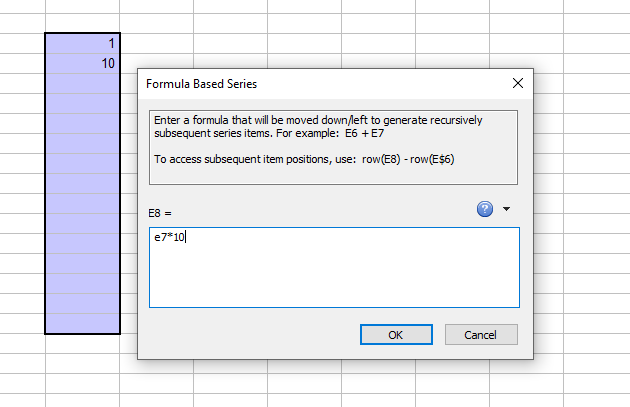
Task: Click inside the formula input box
Action: point(333,280)
